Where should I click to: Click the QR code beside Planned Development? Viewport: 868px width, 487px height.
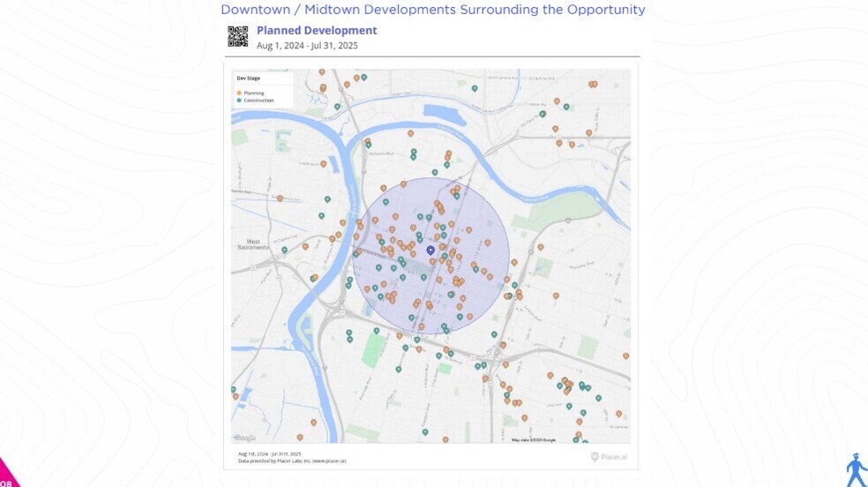coord(237,36)
